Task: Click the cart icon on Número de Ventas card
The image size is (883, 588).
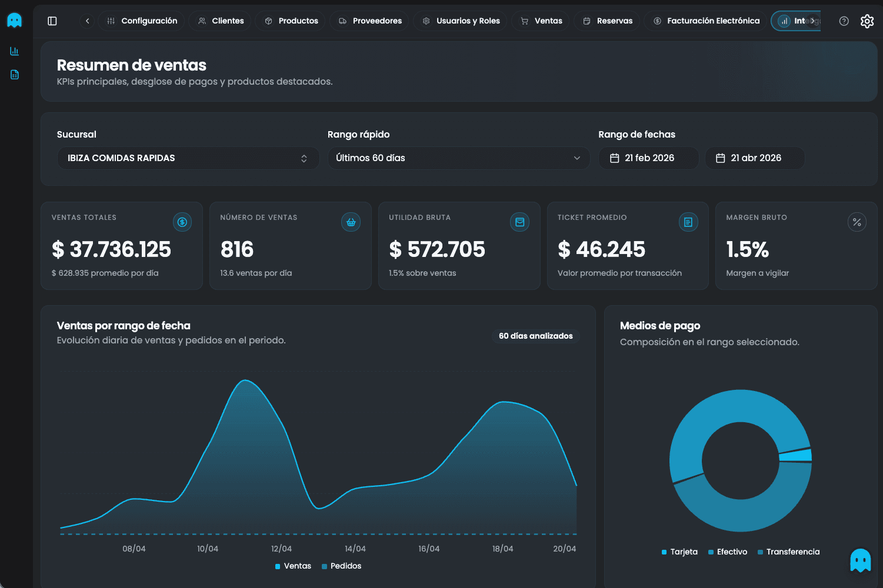Action: [x=351, y=222]
